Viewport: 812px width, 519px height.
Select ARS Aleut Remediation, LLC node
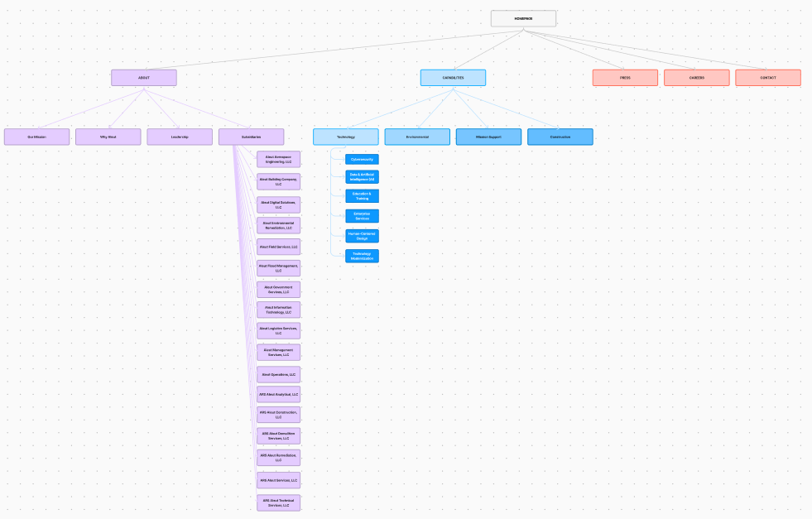coord(279,458)
